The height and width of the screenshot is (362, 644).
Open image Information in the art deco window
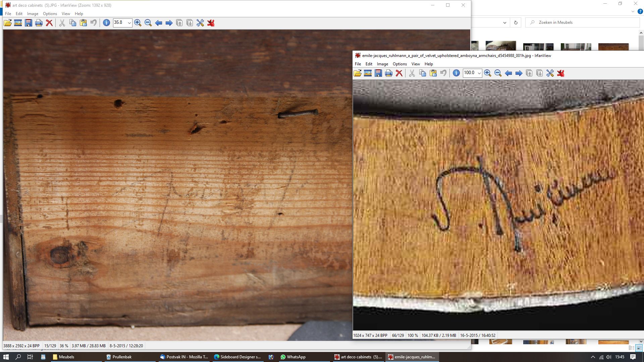click(x=106, y=23)
